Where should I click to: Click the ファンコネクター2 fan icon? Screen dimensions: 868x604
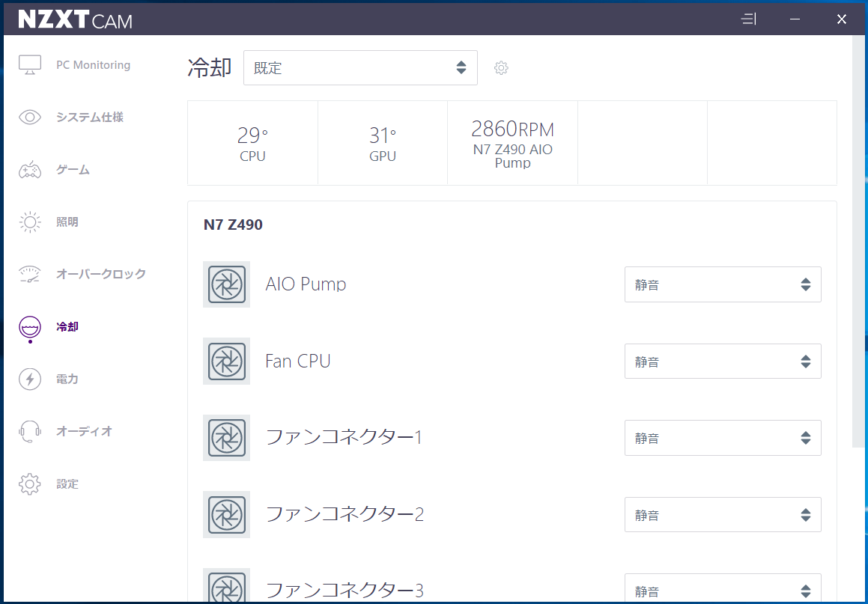coord(226,514)
